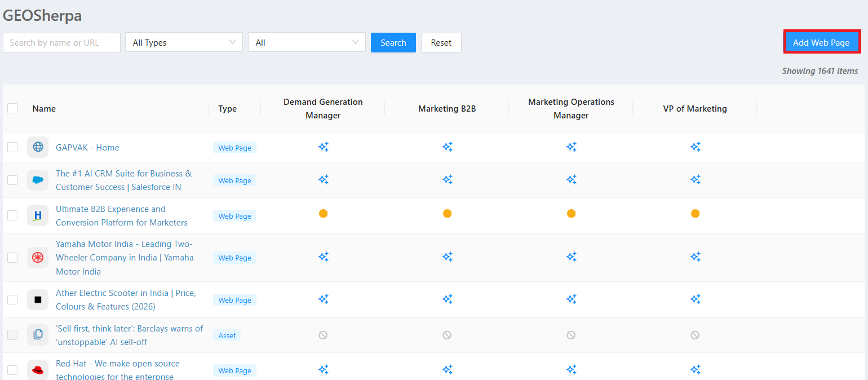
Task: Click the GEOSherpa title
Action: [42, 16]
